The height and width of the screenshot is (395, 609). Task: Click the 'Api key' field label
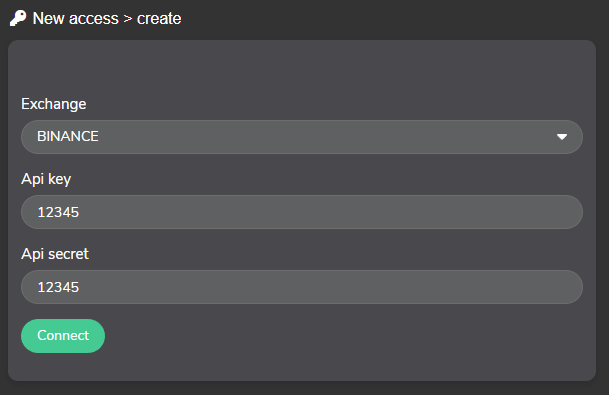(46, 179)
